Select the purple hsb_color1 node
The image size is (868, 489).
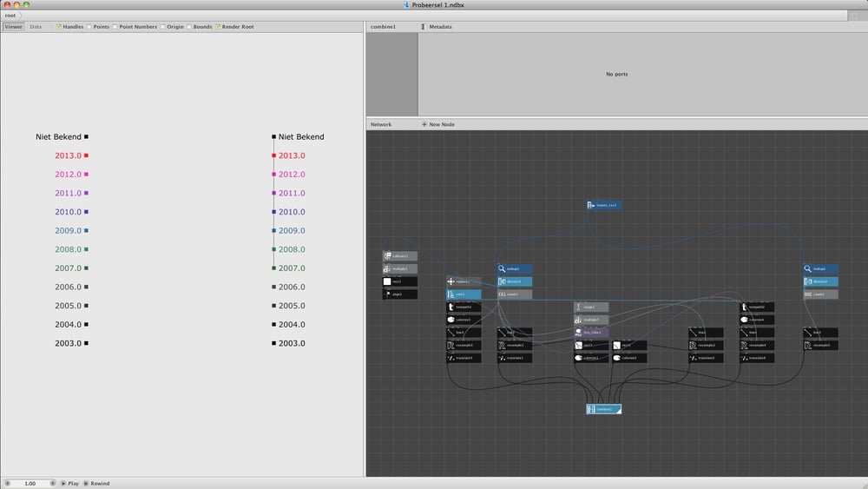click(591, 333)
